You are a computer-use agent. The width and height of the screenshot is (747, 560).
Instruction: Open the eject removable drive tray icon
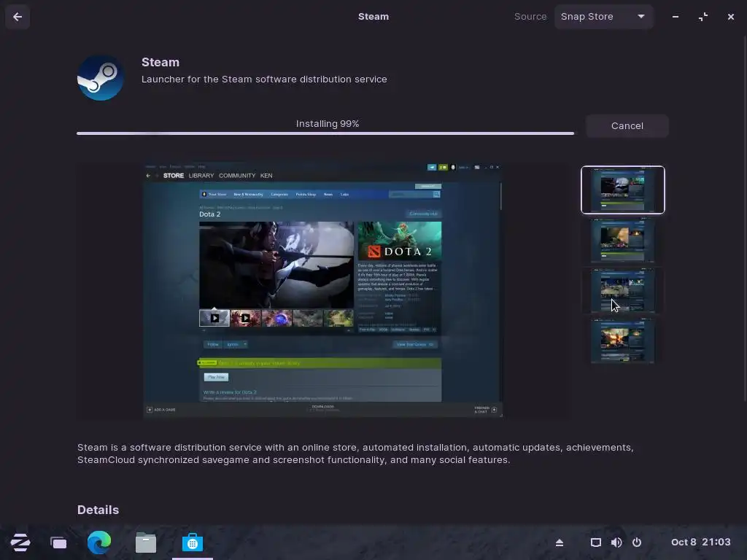[560, 542]
